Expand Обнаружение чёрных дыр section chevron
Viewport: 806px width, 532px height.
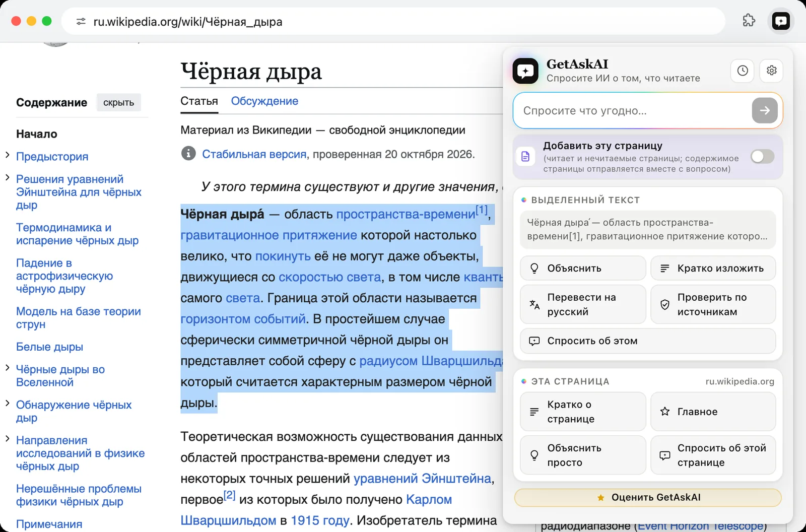(x=8, y=403)
